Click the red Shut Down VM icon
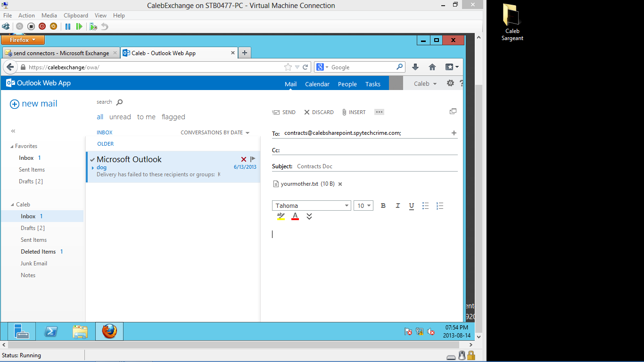Viewport: 644px width, 362px height. click(x=42, y=26)
